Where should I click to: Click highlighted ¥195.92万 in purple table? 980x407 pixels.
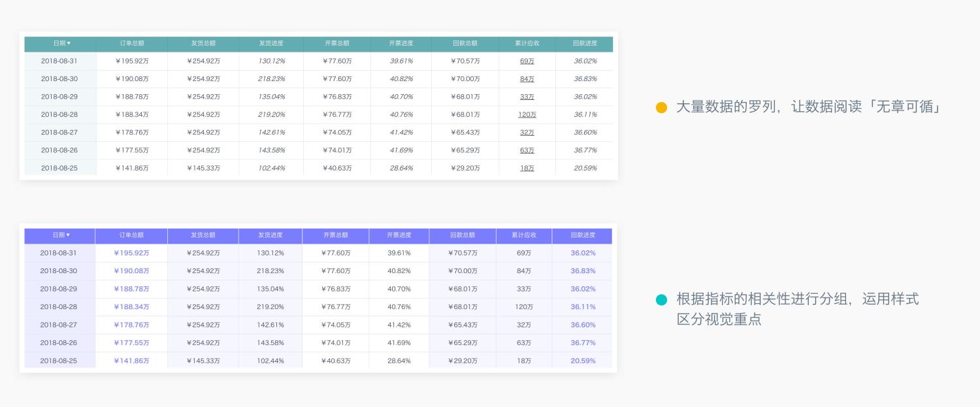131,253
